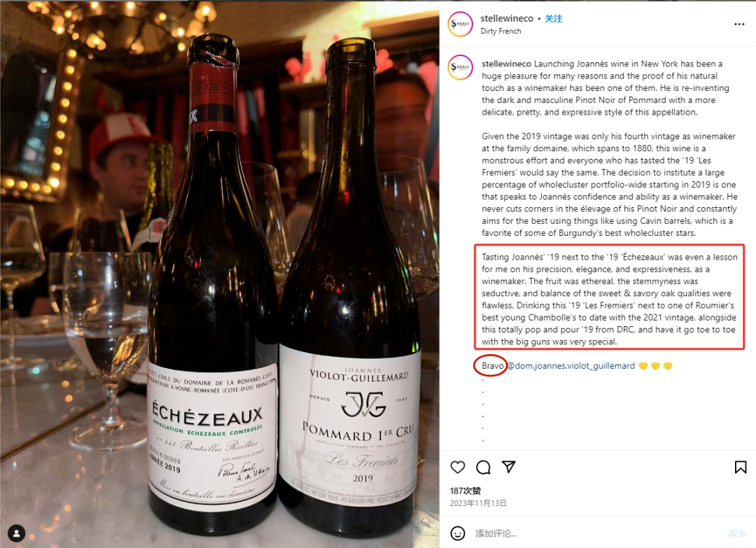Open more options three-dot menu
Viewport: 756px width, 548px height.
pyautogui.click(x=739, y=24)
